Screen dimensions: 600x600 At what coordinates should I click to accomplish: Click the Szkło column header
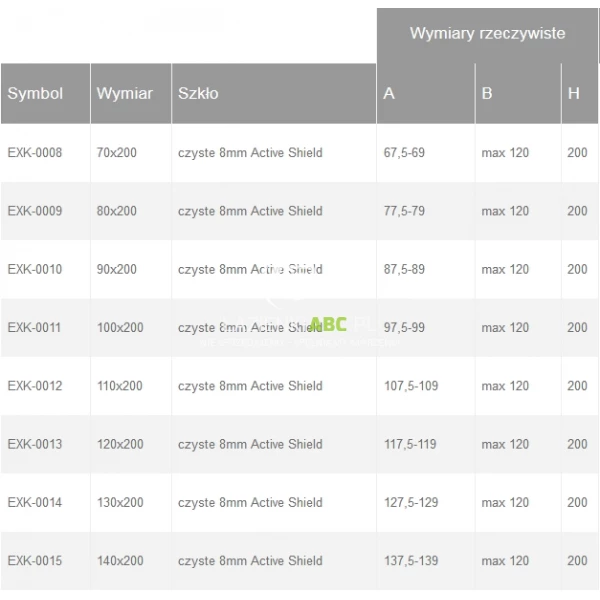coord(198,93)
